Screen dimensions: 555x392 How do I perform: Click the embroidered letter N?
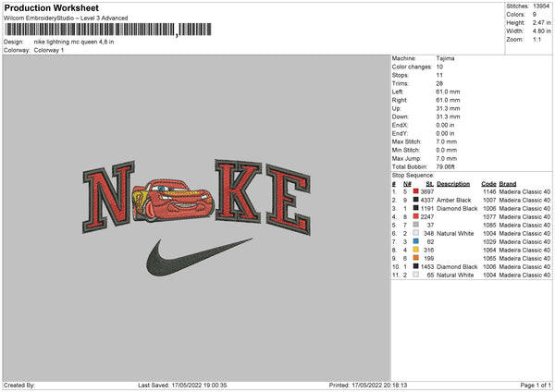108,197
